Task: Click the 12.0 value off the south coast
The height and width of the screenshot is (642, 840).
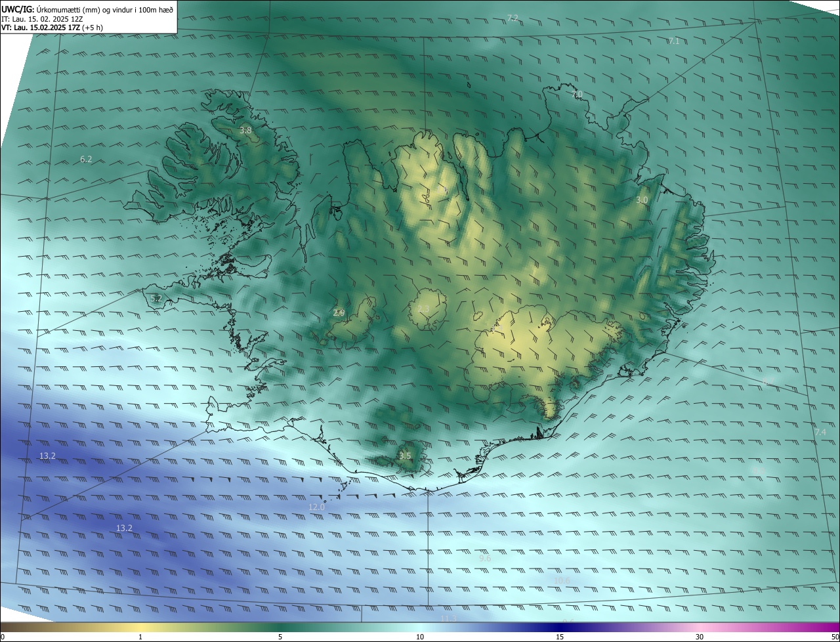Action: point(316,507)
